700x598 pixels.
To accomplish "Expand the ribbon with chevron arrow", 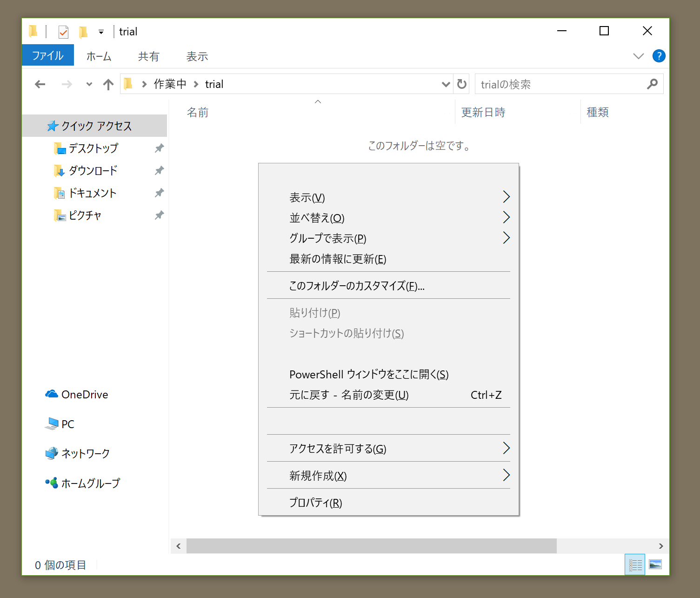I will coord(639,56).
